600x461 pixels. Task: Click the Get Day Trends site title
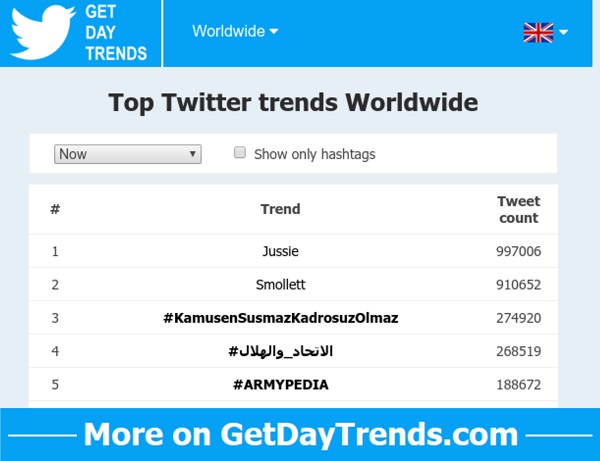click(x=116, y=32)
